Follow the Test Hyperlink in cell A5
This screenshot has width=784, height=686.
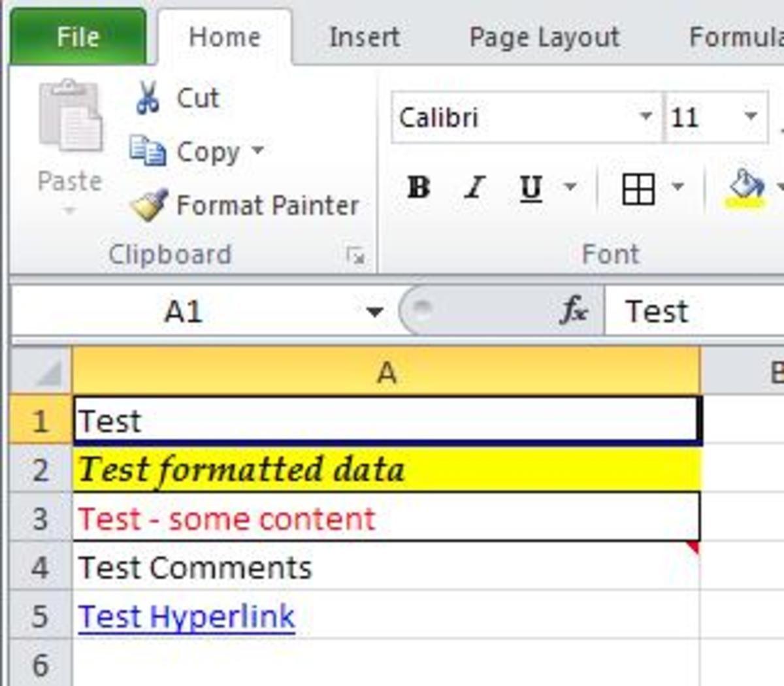point(185,615)
